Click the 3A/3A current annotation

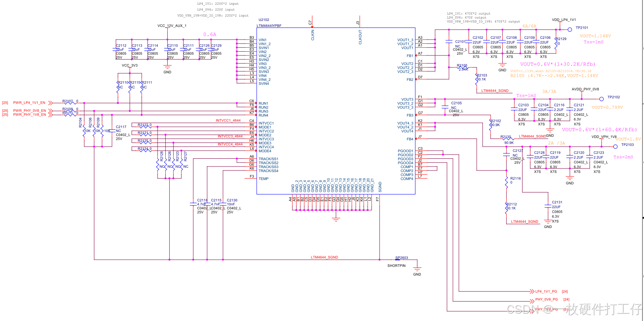point(549,92)
